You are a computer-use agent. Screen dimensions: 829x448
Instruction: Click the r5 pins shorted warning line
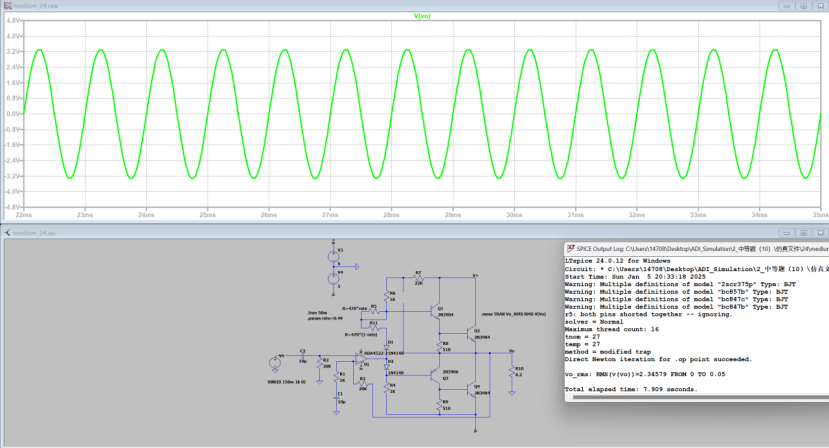(x=649, y=314)
